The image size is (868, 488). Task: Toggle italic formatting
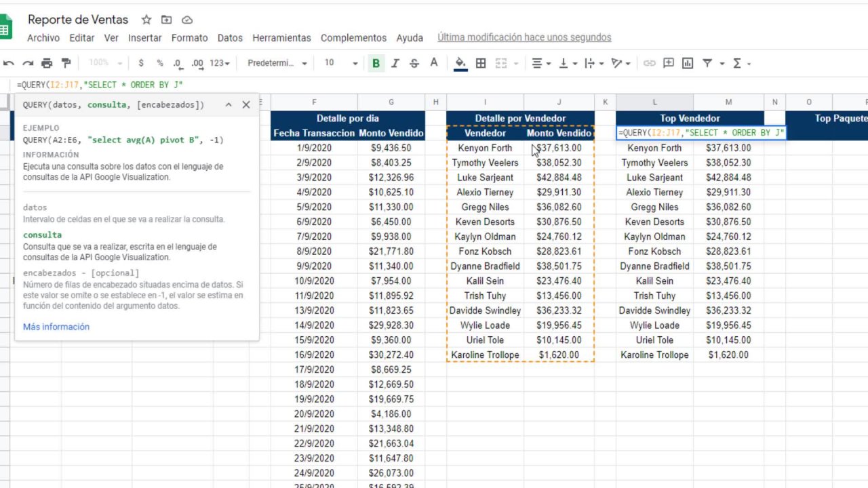tap(395, 63)
